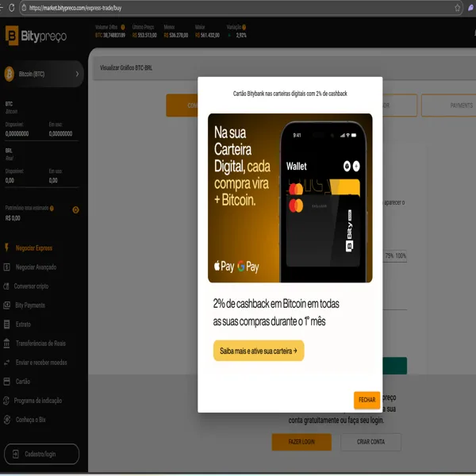Click popup title about Cartão Bitybank cashback
The height and width of the screenshot is (476, 476).
point(290,94)
